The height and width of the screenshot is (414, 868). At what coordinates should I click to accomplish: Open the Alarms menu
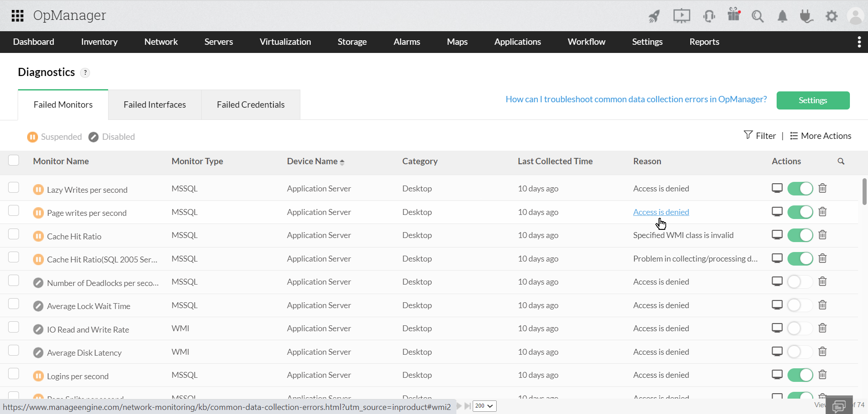click(x=407, y=42)
